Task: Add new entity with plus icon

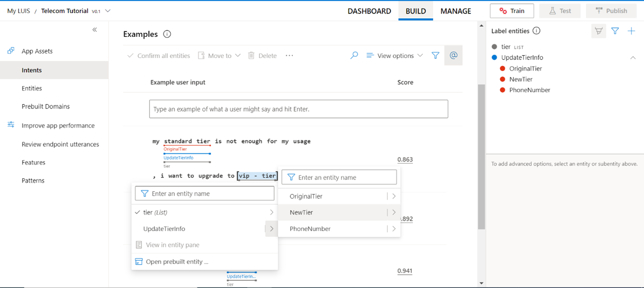Action: click(631, 31)
